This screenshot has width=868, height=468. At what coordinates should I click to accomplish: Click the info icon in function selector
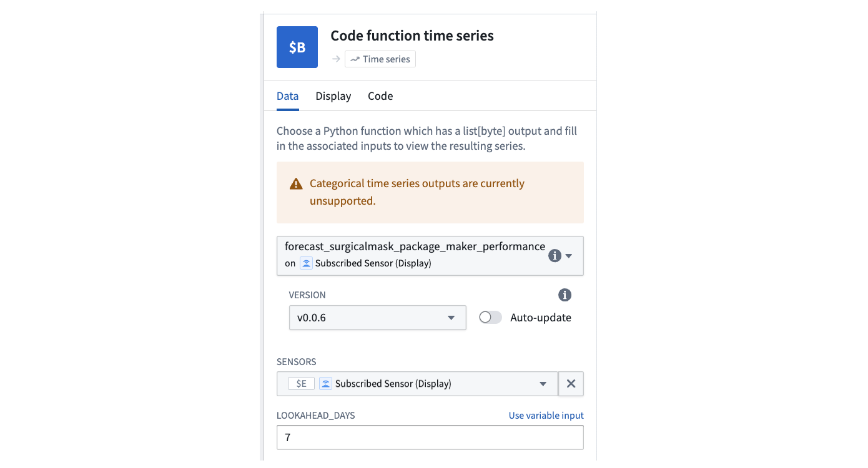pyautogui.click(x=554, y=256)
